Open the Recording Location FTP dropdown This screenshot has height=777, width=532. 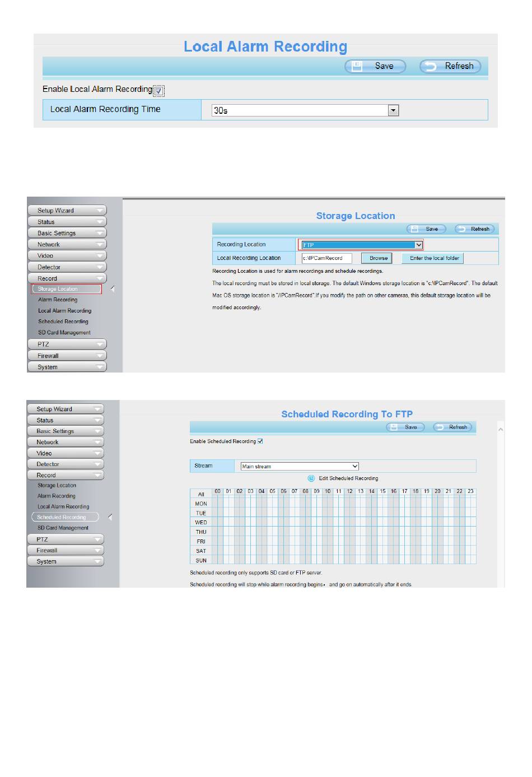(x=361, y=245)
